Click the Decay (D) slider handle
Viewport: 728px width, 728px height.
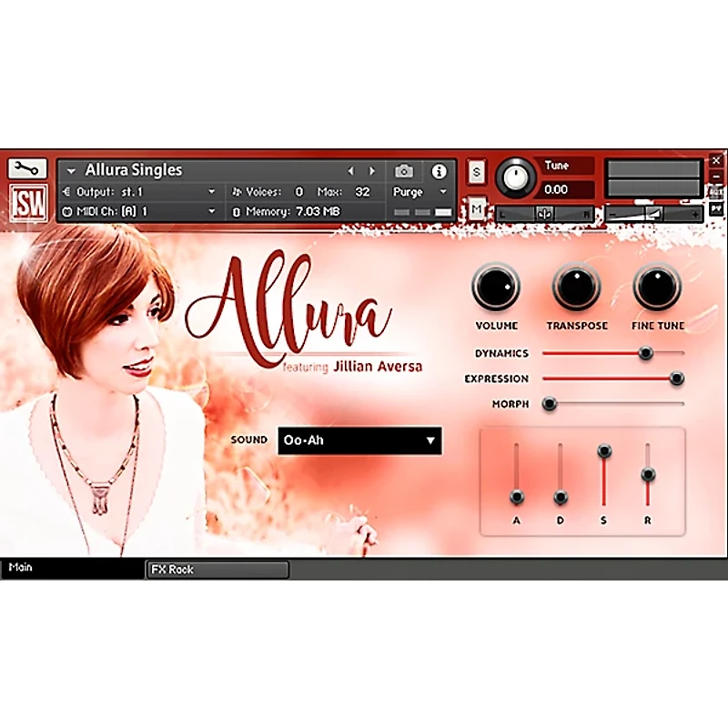click(x=561, y=497)
